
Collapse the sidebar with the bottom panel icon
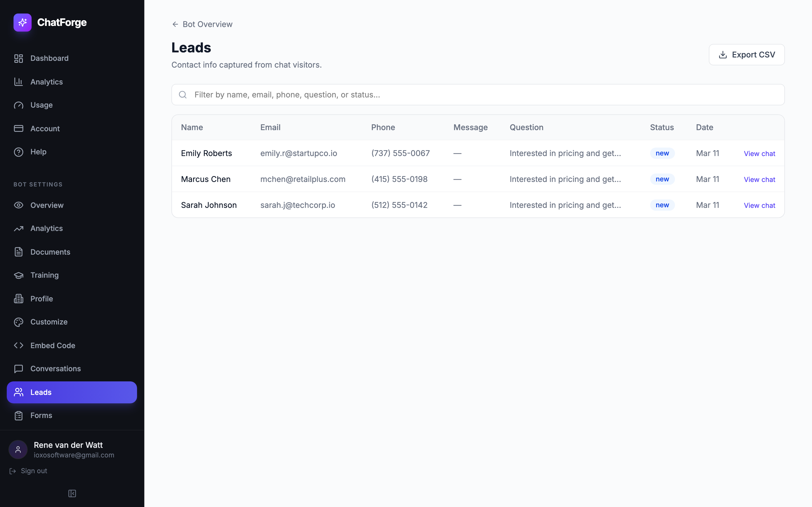pyautogui.click(x=72, y=493)
